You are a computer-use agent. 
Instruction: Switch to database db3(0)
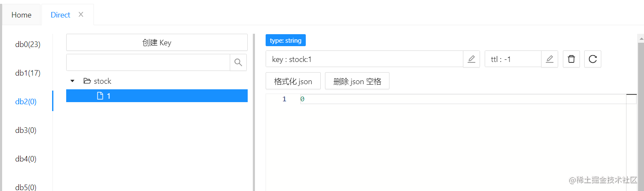(x=26, y=130)
